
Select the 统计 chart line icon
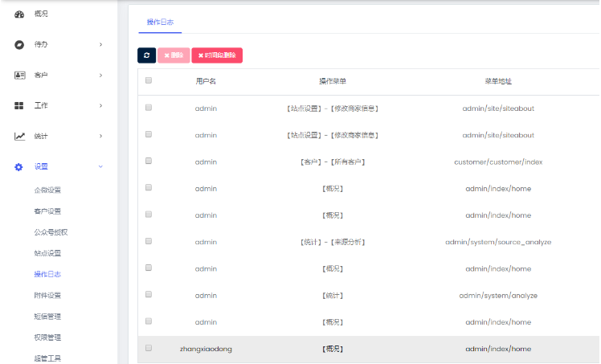pos(19,136)
